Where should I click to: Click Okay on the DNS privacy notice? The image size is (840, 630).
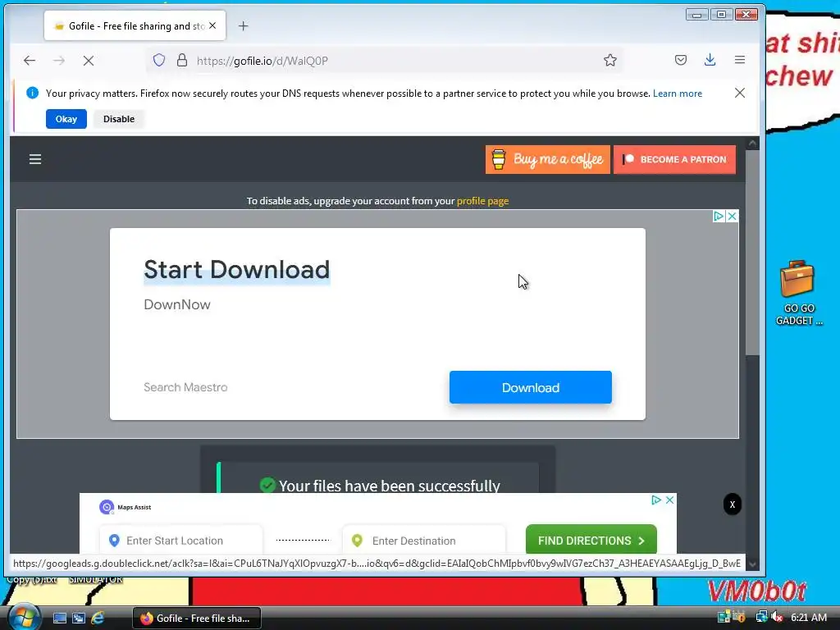pyautogui.click(x=66, y=119)
